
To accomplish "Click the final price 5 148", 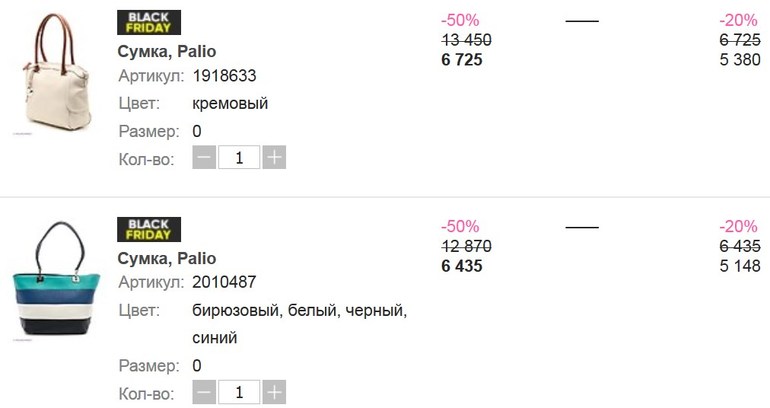I will [740, 267].
